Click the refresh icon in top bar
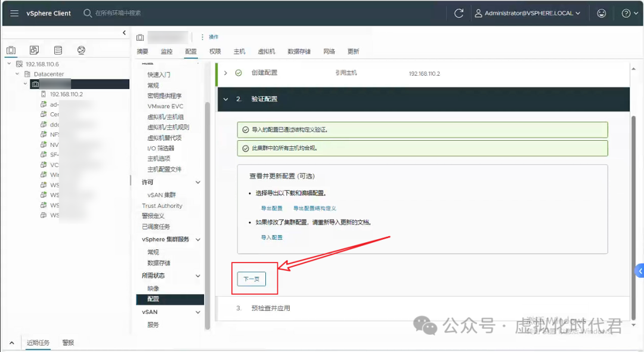The width and height of the screenshot is (644, 352). tap(458, 13)
